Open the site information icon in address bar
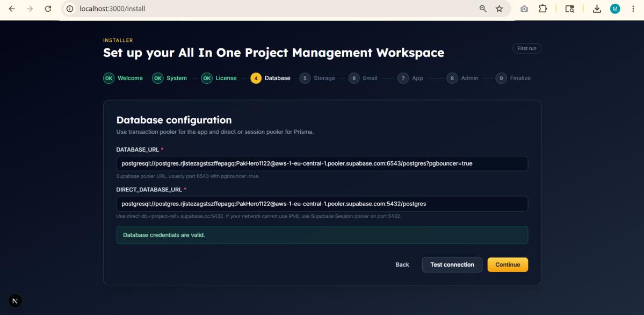Viewport: 644px width, 315px height. tap(70, 9)
